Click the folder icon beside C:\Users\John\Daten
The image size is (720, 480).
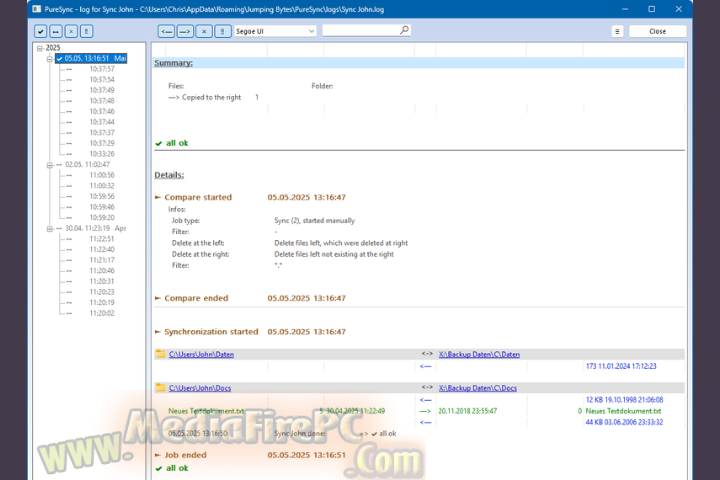click(x=160, y=354)
